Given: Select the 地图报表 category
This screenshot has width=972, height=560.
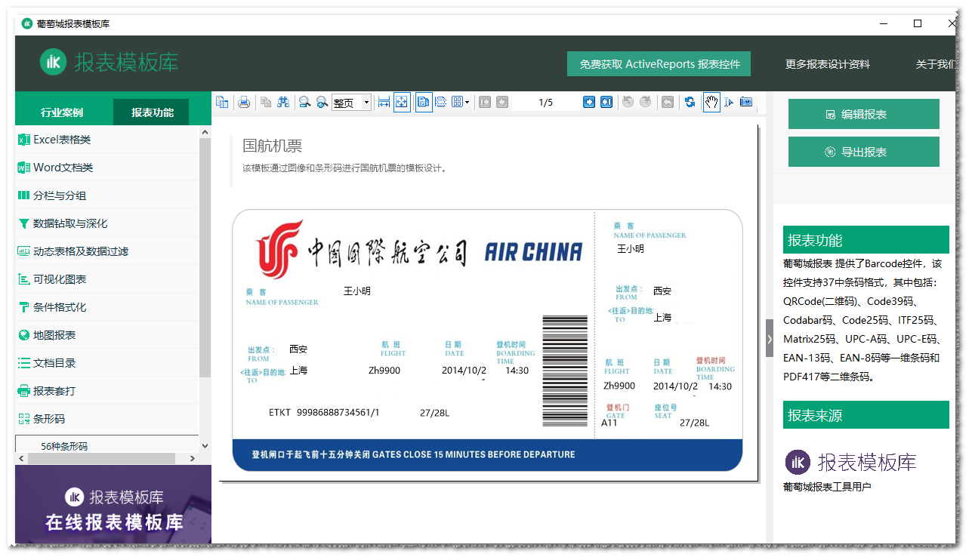Looking at the screenshot, I should pyautogui.click(x=107, y=335).
